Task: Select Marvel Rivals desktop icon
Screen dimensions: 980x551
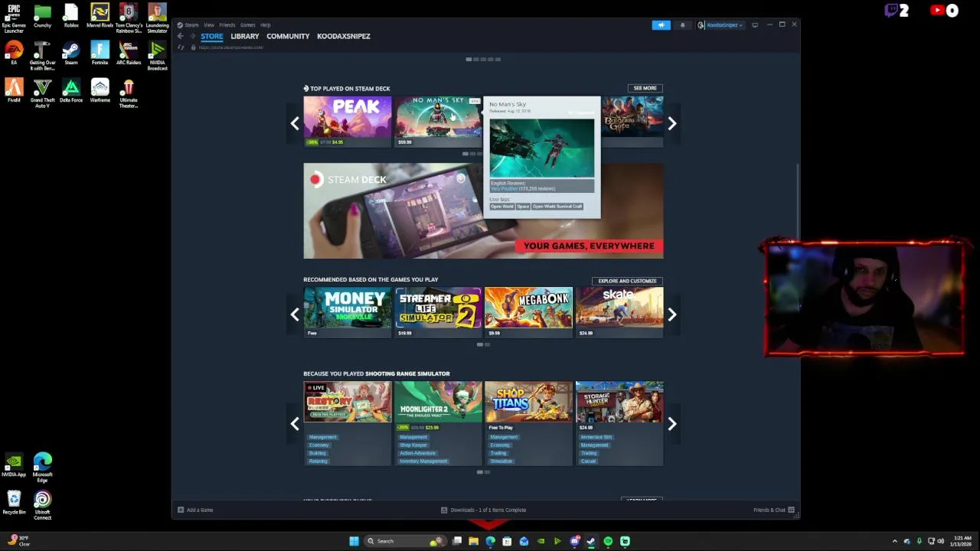Action: (100, 15)
